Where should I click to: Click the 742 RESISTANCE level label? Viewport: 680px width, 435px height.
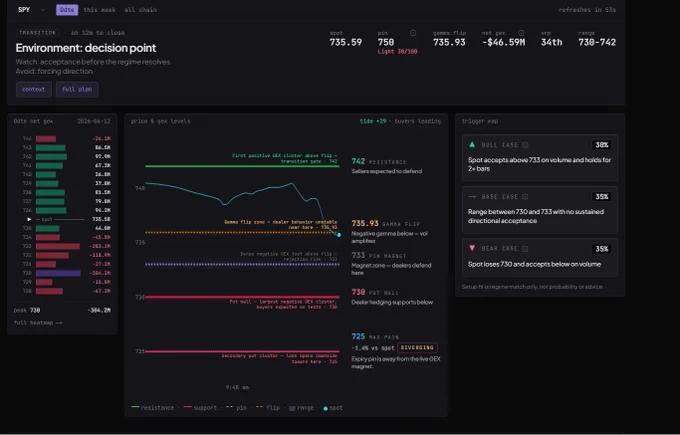pyautogui.click(x=379, y=161)
